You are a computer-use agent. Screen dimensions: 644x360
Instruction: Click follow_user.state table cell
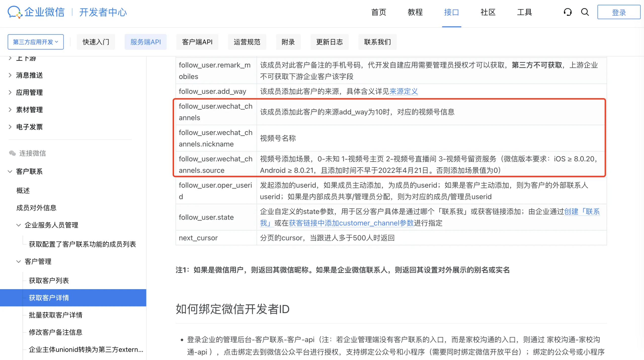[x=216, y=217]
